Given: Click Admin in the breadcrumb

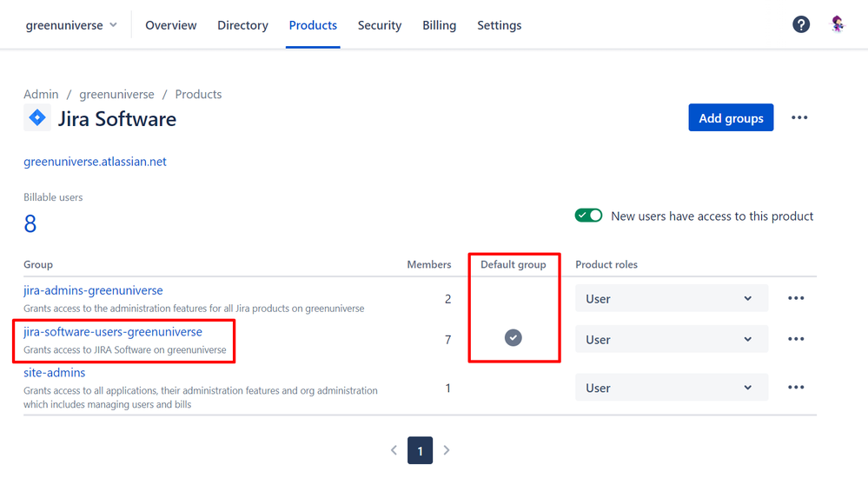Looking at the screenshot, I should click(41, 94).
